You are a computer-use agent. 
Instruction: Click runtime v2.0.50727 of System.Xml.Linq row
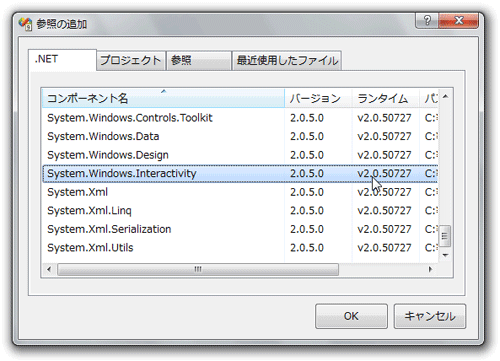[x=384, y=211]
